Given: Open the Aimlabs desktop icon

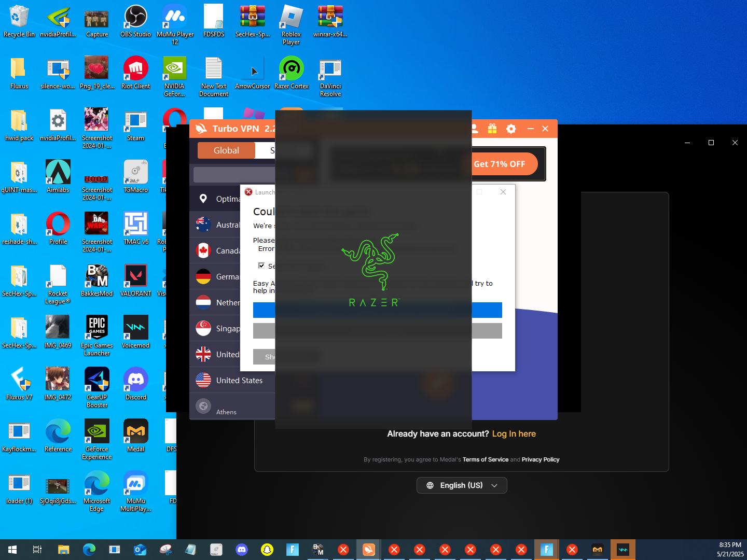Looking at the screenshot, I should tap(58, 177).
